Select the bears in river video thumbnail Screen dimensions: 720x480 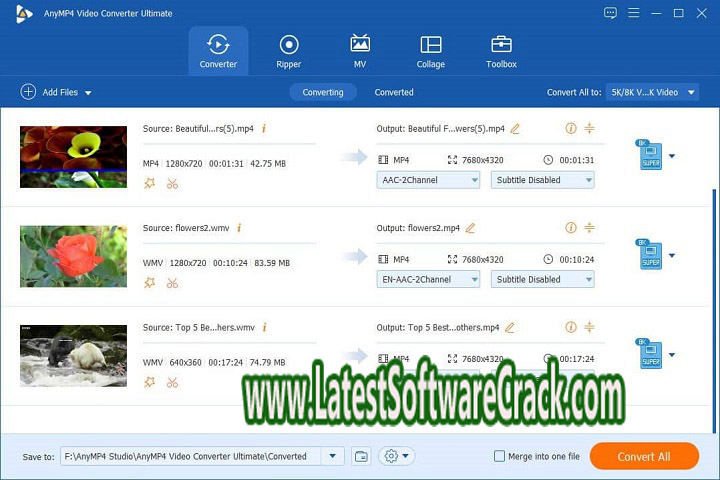73,356
